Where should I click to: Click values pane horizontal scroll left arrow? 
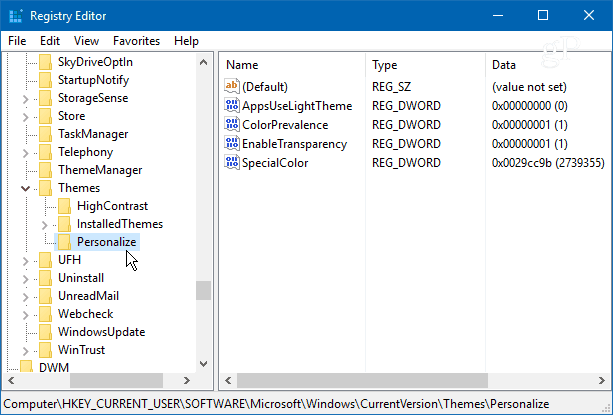pos(228,380)
